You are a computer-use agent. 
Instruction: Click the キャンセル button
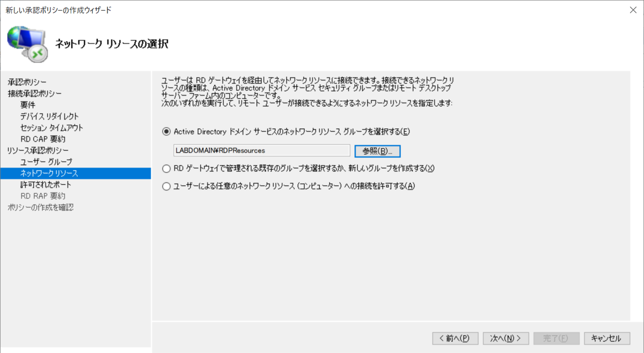click(606, 339)
